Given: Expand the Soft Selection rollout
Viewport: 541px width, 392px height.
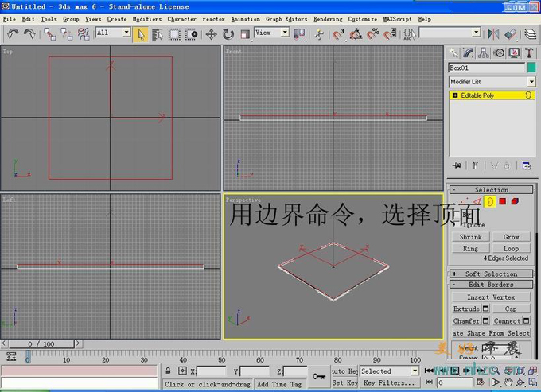Looking at the screenshot, I should 491,274.
